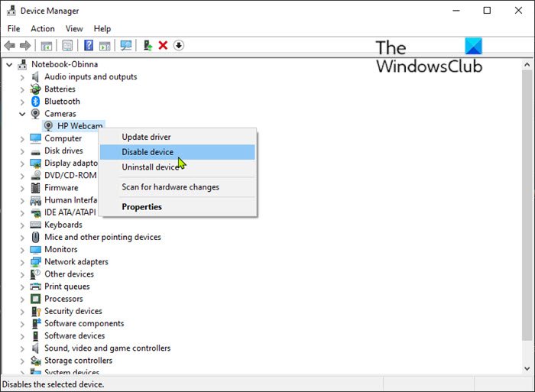Click the Security devices key icon
The height and width of the screenshot is (392, 535).
pos(35,311)
